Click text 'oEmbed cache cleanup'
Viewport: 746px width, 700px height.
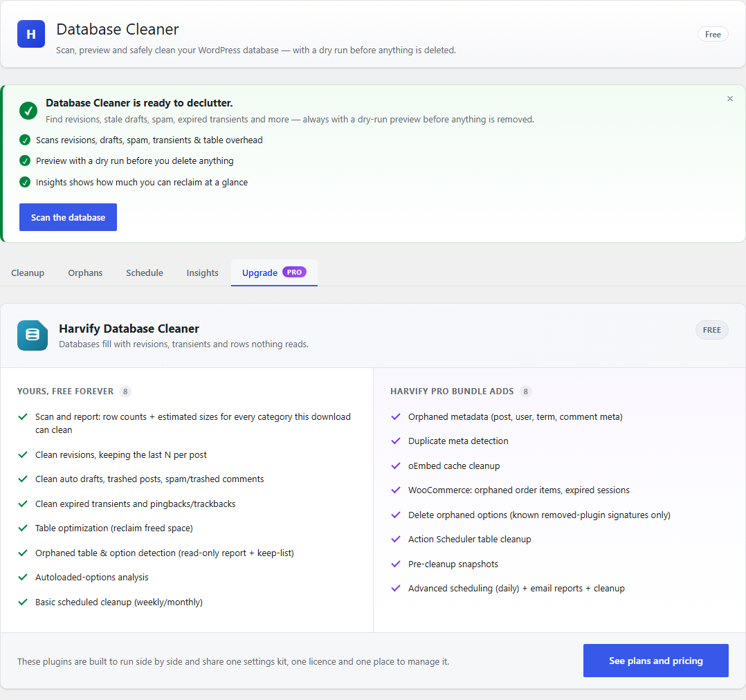(x=454, y=466)
